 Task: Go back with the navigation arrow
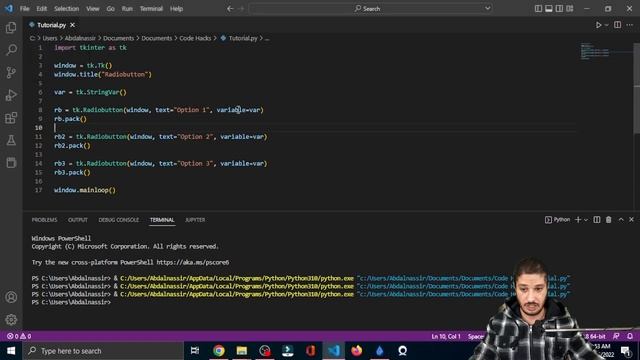230,9
